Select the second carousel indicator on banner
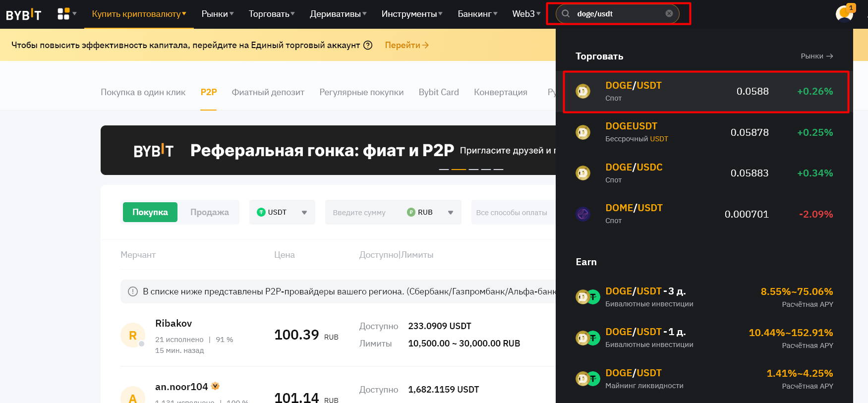Screen dimensions: 868x403 (x=459, y=169)
